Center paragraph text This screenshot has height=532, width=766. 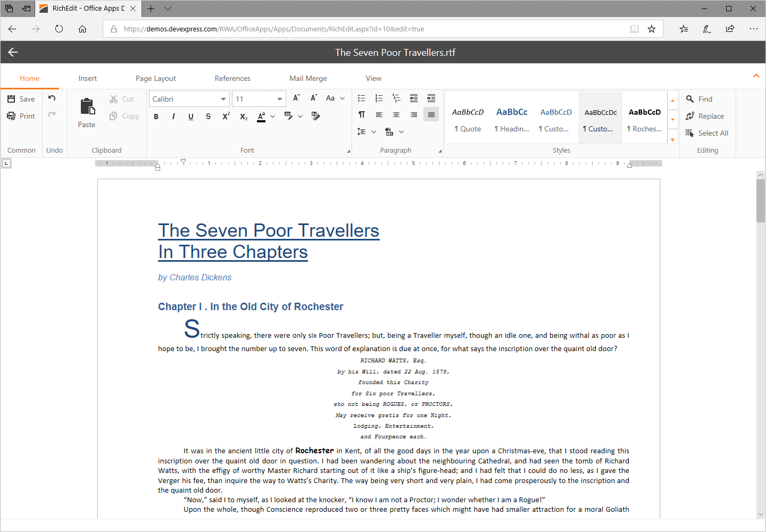396,114
